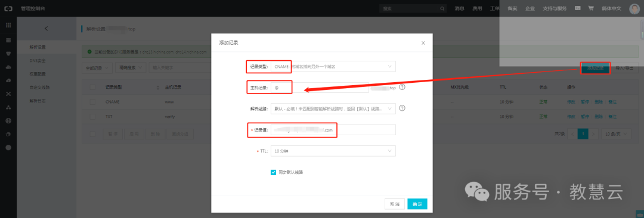Click 暂停 link in the CNAME row
The height and width of the screenshot is (218, 644).
point(585,101)
